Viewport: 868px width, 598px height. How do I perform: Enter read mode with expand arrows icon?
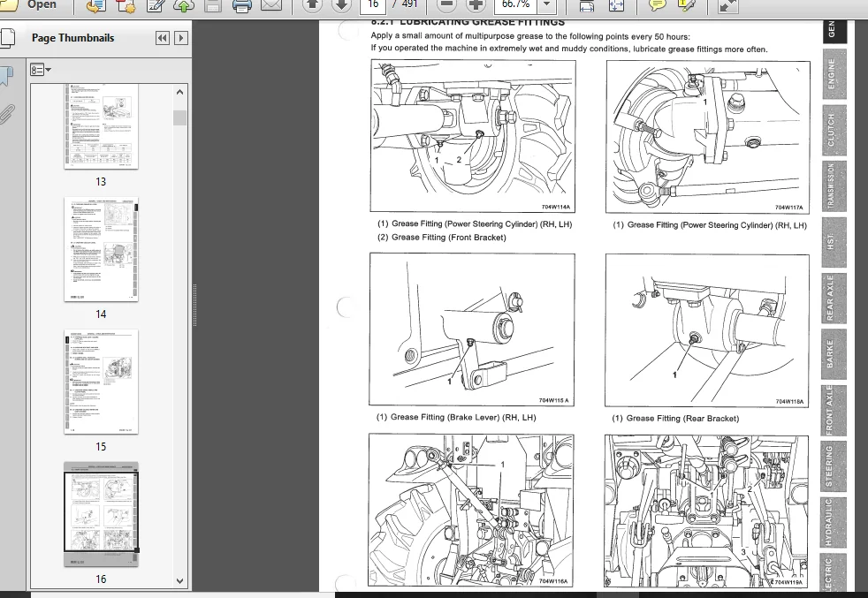(727, 5)
